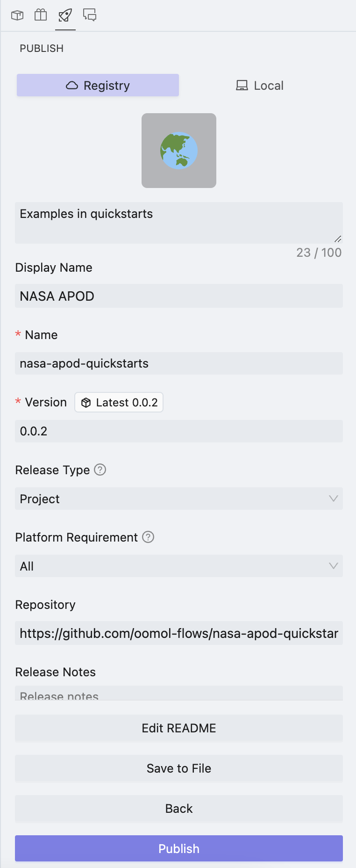Screen dimensions: 356x868
Task: Click the Edit README button
Action: pyautogui.click(x=179, y=728)
